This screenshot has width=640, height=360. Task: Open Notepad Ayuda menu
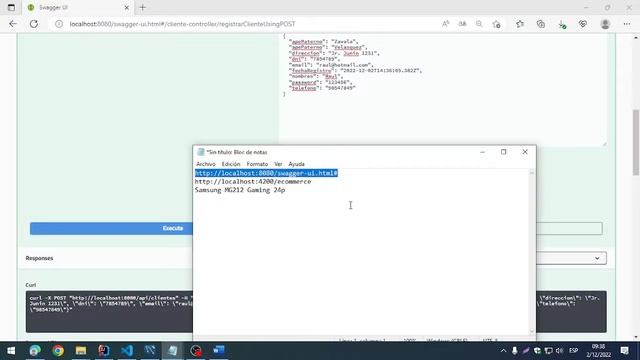[296, 164]
